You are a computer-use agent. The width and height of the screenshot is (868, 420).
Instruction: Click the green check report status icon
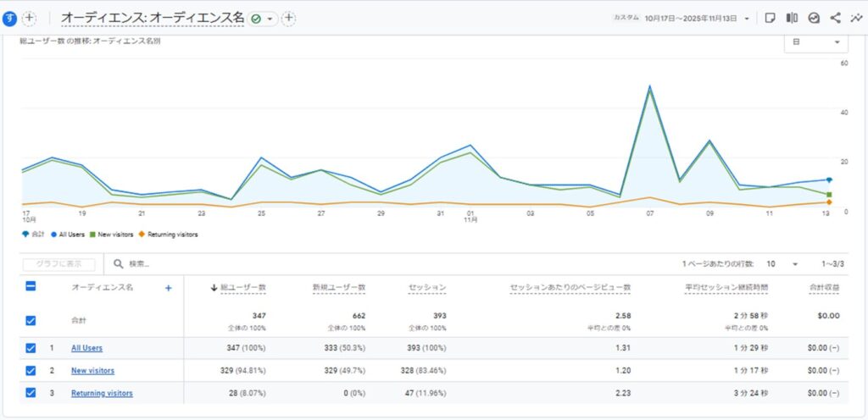[255, 19]
